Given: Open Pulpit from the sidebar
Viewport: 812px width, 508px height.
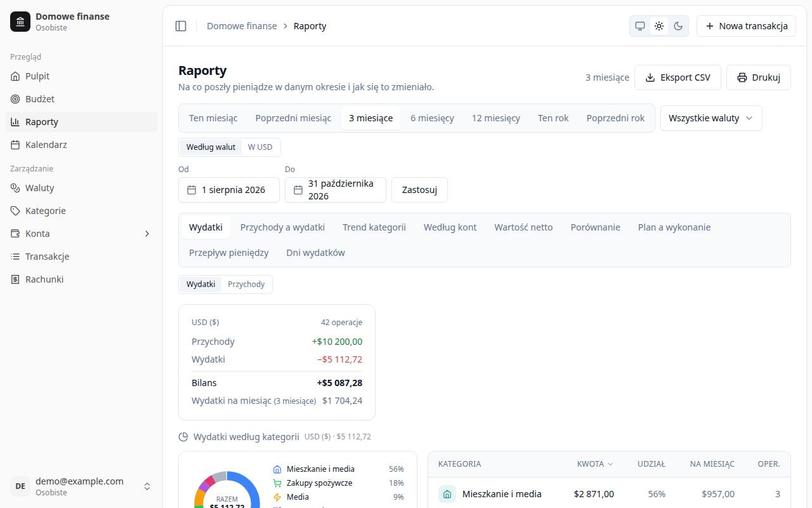Looking at the screenshot, I should (x=81, y=76).
